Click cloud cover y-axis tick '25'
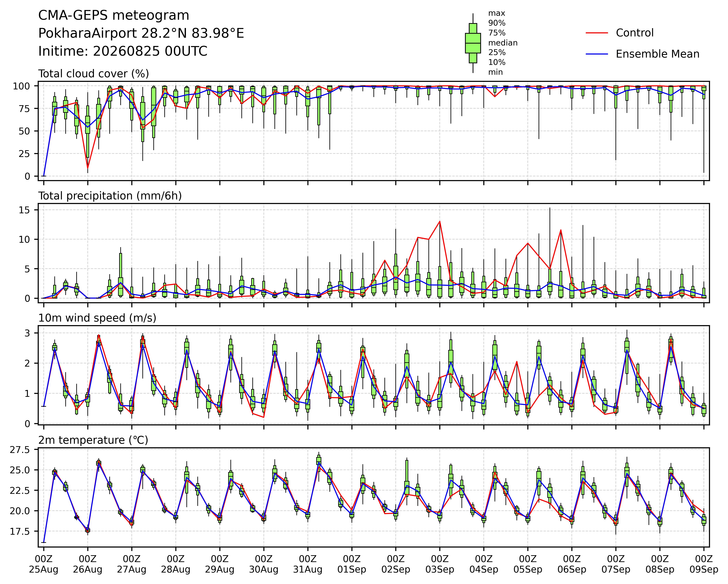This screenshot has height=584, width=728. pos(24,154)
